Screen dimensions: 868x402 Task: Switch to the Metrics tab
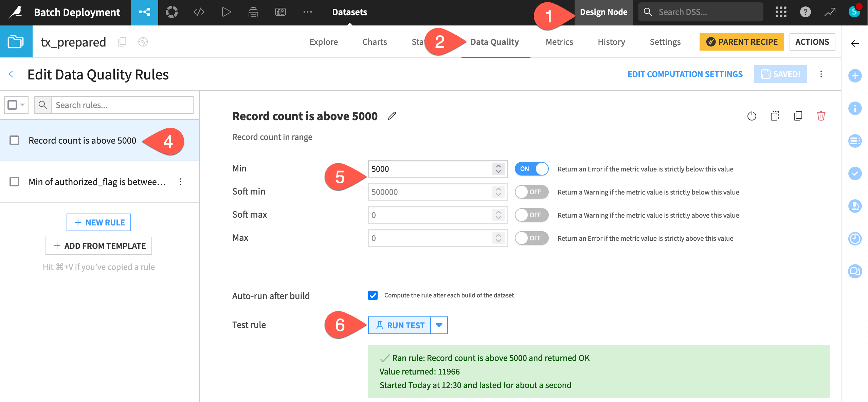point(559,42)
